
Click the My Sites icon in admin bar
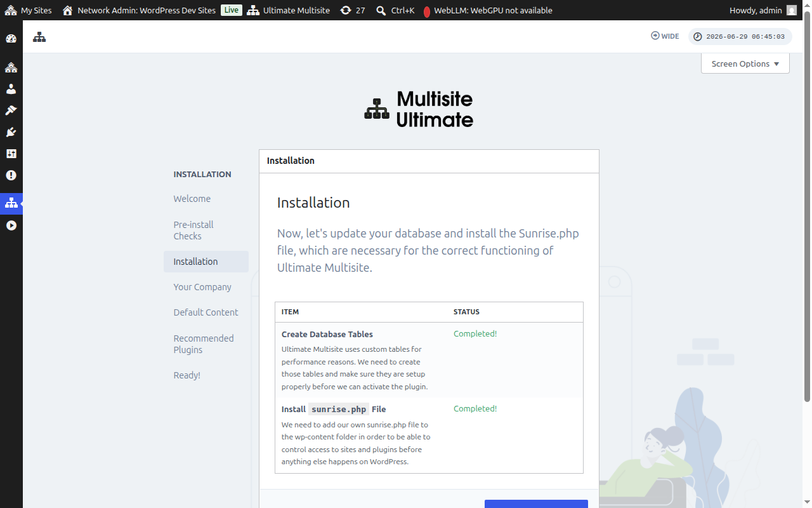11,10
